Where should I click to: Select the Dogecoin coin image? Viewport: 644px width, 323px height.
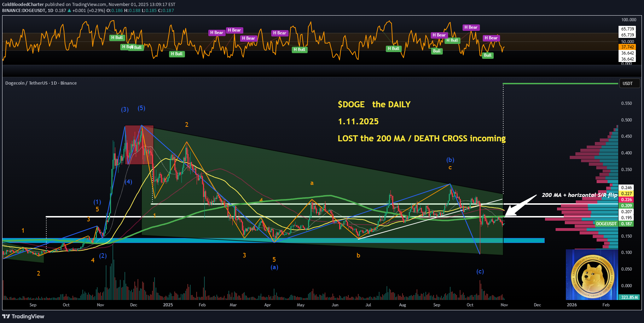[591, 275]
